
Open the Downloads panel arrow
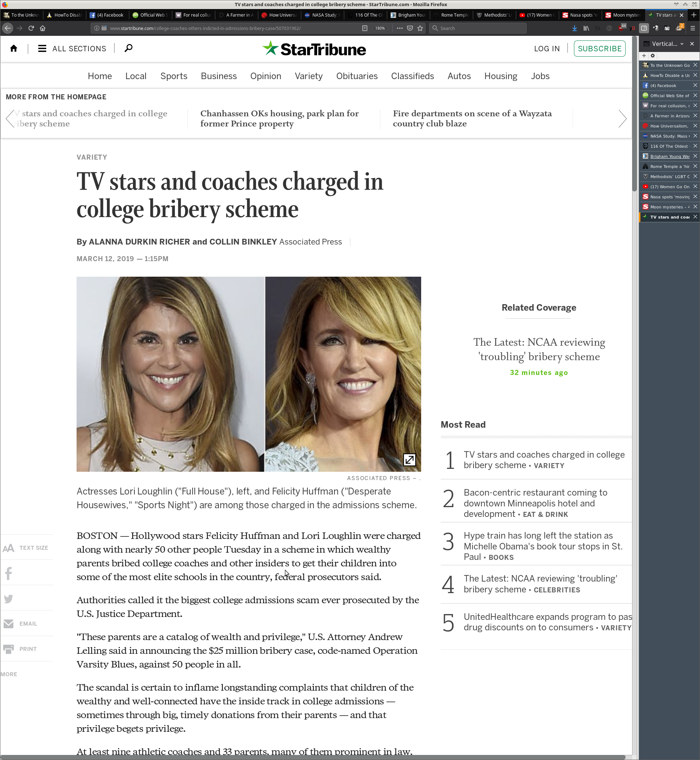(x=575, y=28)
